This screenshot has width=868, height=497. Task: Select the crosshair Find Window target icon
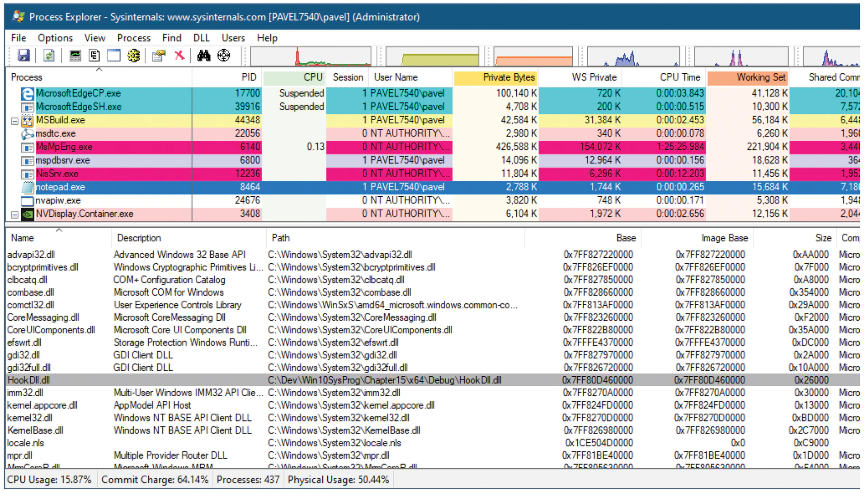(x=224, y=56)
